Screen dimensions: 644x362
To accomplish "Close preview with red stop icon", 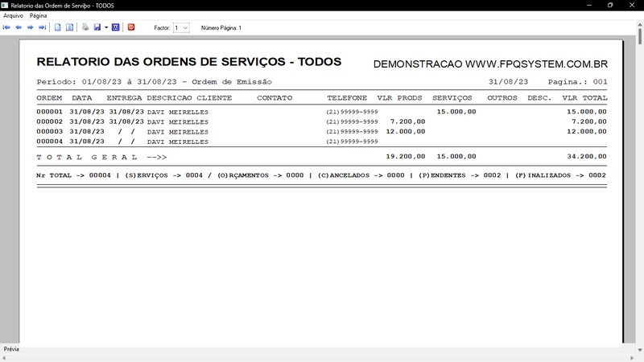I will 131,27.
